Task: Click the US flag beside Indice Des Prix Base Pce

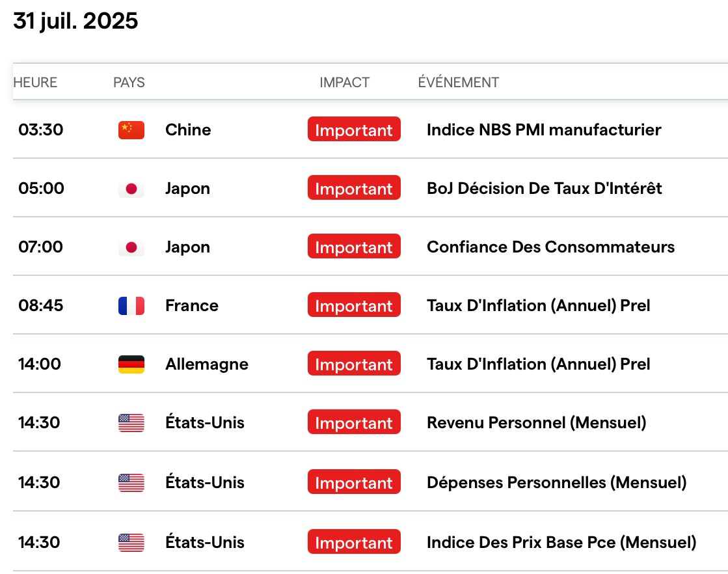Action: (x=131, y=543)
